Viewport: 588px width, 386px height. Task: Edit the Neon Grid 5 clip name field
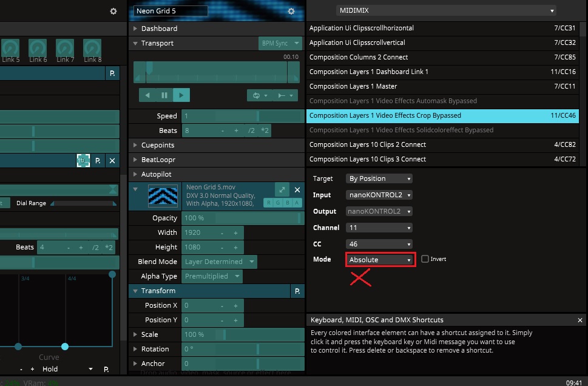click(x=171, y=11)
